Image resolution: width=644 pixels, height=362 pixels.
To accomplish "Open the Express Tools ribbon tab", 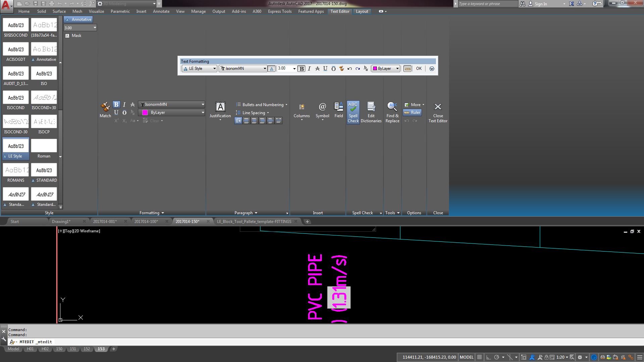I will click(280, 11).
